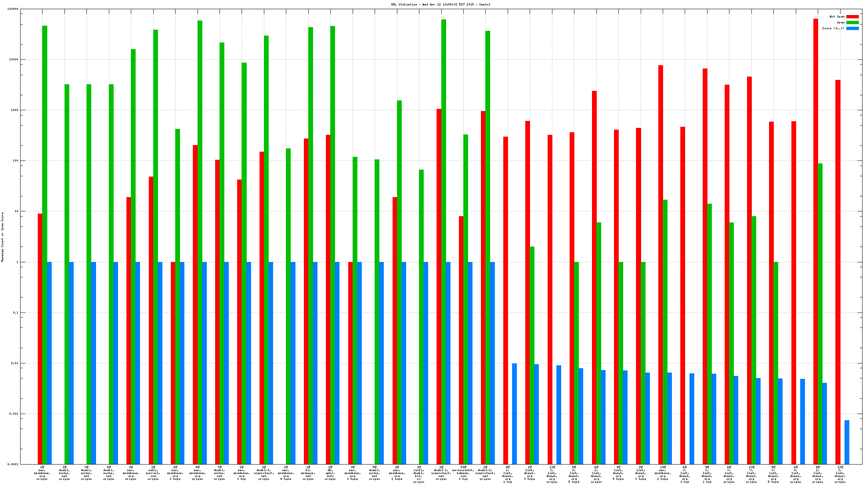Click the shortest blue bar at far right

[x=847, y=442]
